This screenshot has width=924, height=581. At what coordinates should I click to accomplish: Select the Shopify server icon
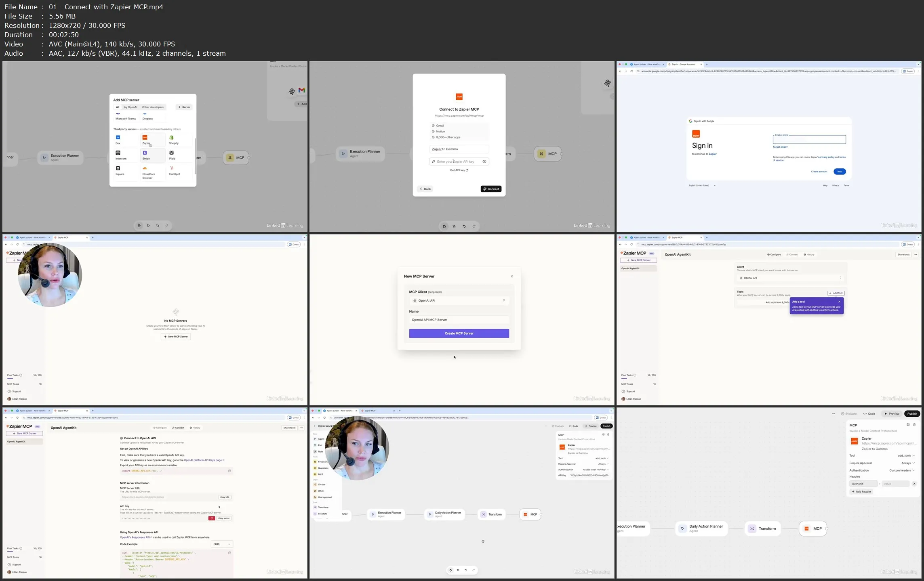pos(172,138)
